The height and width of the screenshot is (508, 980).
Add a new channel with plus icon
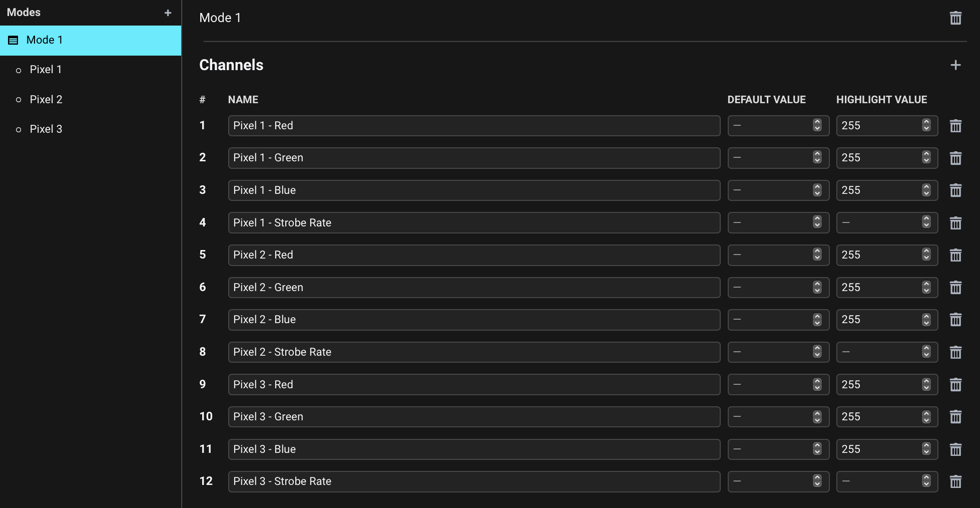(x=955, y=65)
